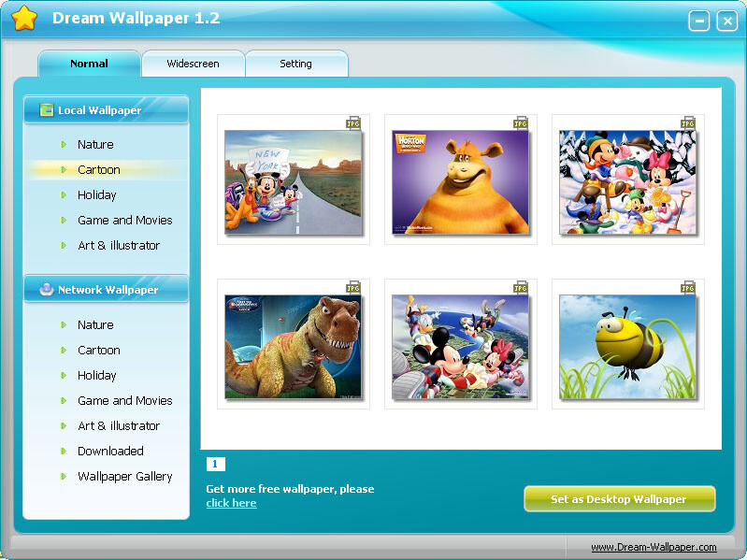The width and height of the screenshot is (747, 560).
Task: Open the www.Dream-Wallpaper.com link
Action: pos(654,547)
